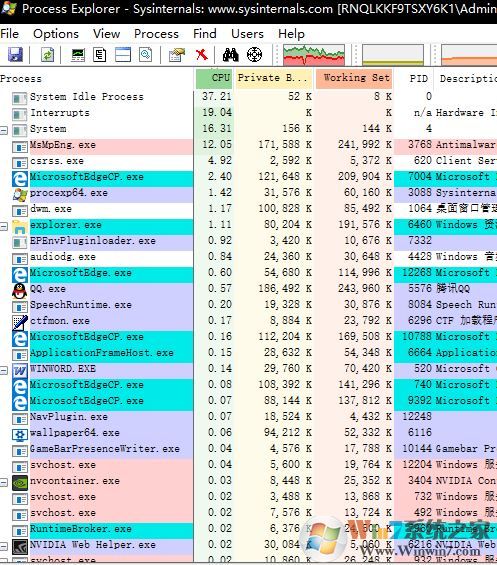Select the EPEnvPluginloader.exe row
497x565 pixels.
tap(248, 241)
